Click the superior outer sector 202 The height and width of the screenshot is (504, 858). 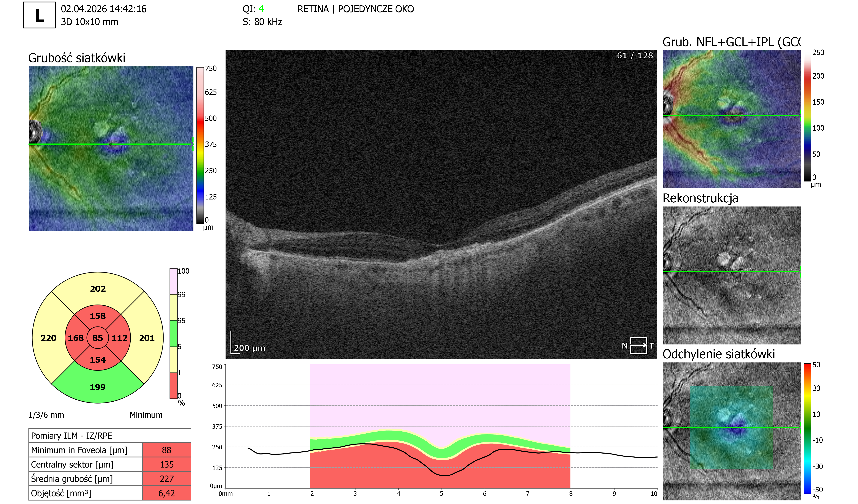[98, 289]
